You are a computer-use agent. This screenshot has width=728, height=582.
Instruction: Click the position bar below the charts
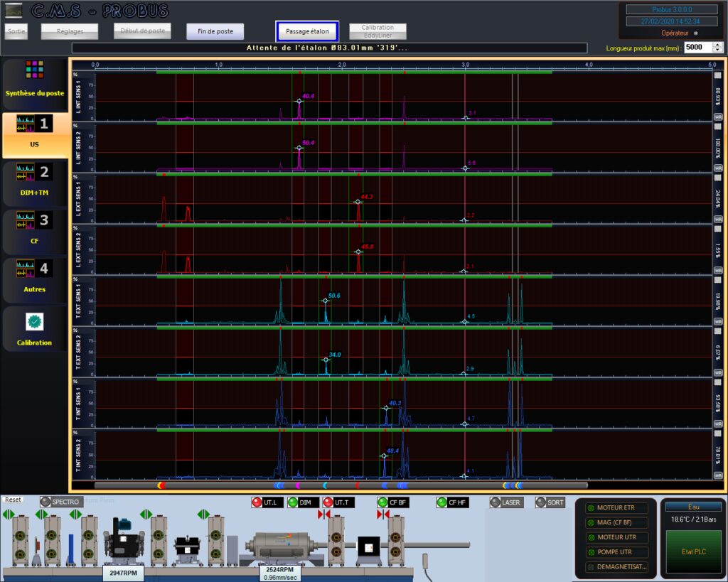pos(341,485)
